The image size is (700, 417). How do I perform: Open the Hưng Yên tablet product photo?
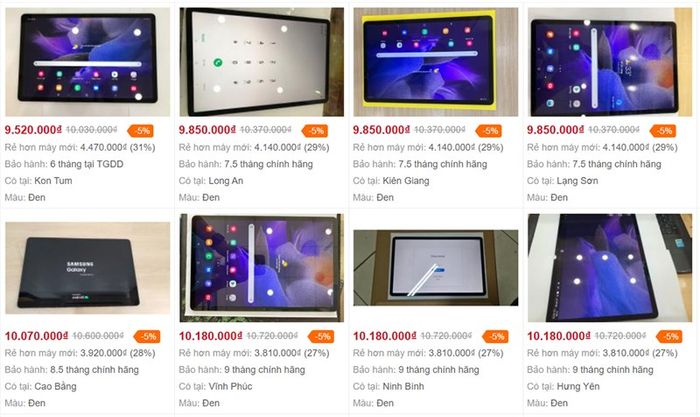coord(610,268)
